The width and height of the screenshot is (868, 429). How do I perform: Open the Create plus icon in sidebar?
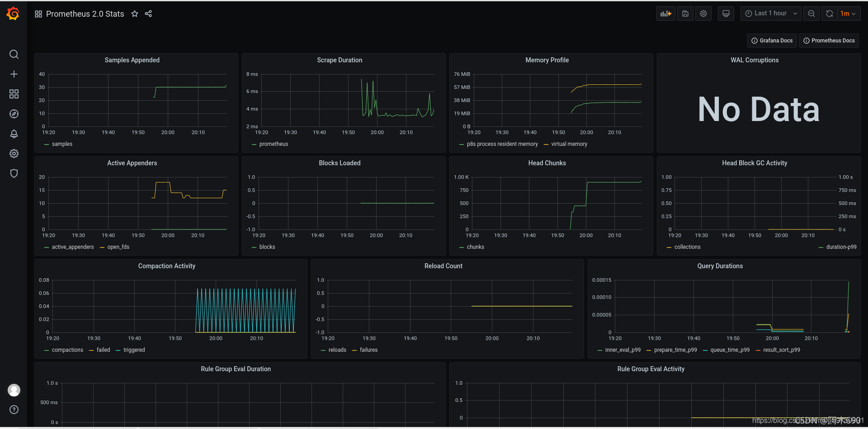point(14,74)
